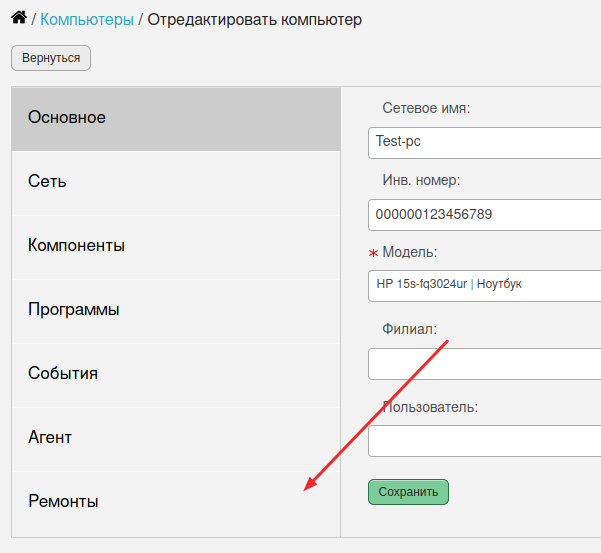Save changes with the Сохранить button

click(408, 492)
